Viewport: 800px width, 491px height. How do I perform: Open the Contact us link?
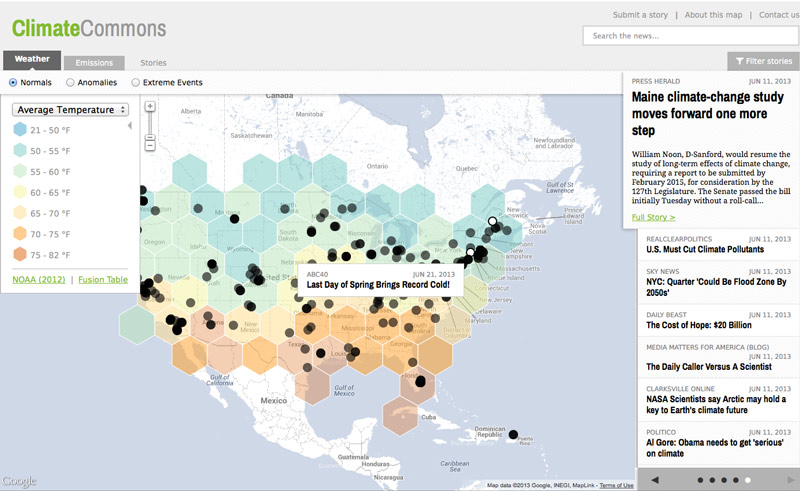click(779, 15)
